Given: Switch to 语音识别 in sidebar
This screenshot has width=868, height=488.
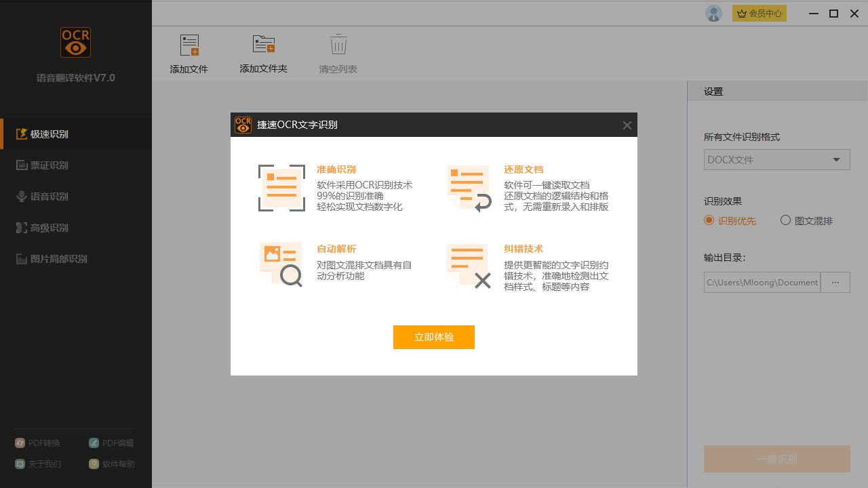Looking at the screenshot, I should 49,197.
